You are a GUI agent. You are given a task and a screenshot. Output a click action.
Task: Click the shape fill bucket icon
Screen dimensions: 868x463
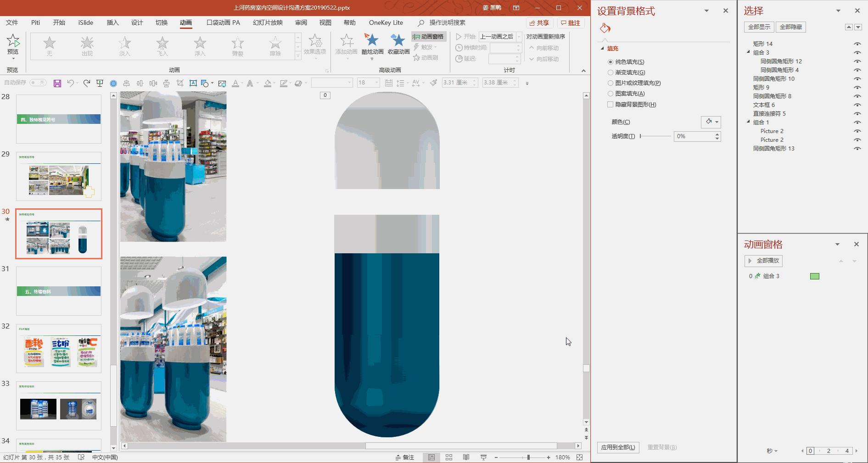coord(268,83)
